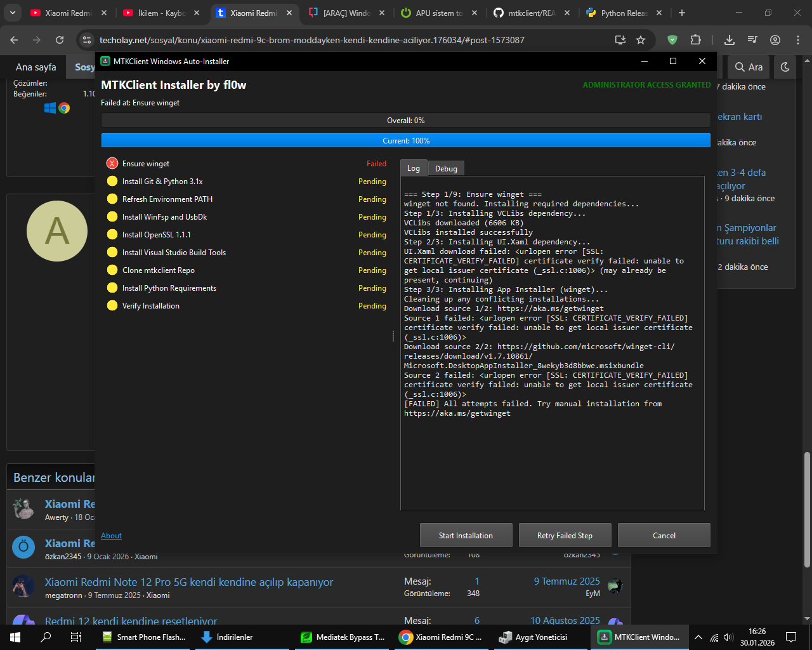Click the Failed status text for Ensure winget
Image resolution: width=812 pixels, height=650 pixels.
376,164
